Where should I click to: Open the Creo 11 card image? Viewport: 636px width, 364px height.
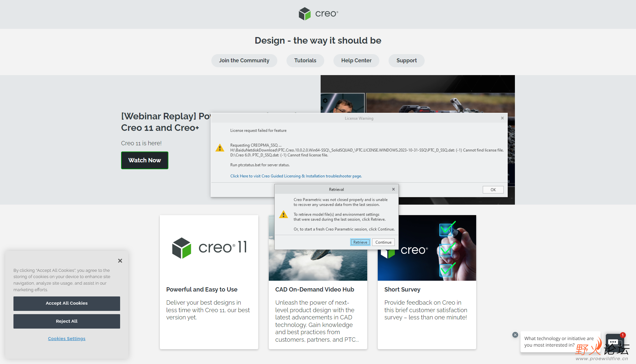pyautogui.click(x=209, y=248)
